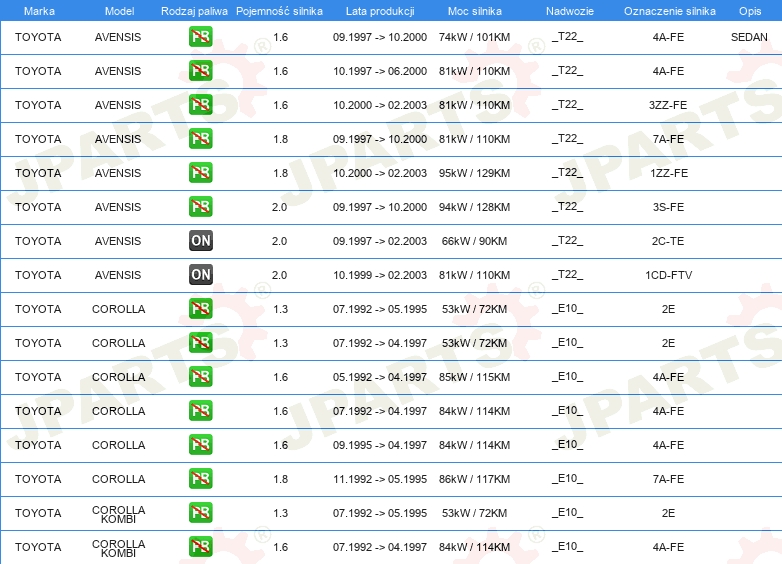Click the _E10_ body cell in 7A-FE Corolla row
Image resolution: width=782 pixels, height=564 pixels.
[567, 478]
